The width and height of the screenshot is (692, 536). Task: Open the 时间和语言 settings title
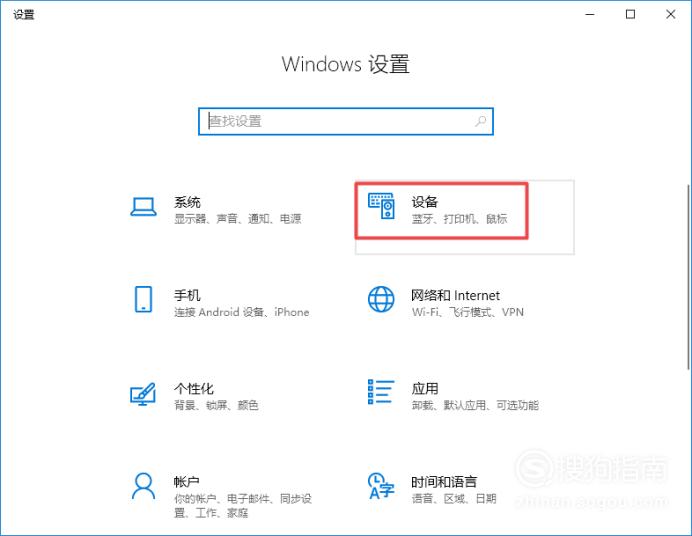(444, 482)
